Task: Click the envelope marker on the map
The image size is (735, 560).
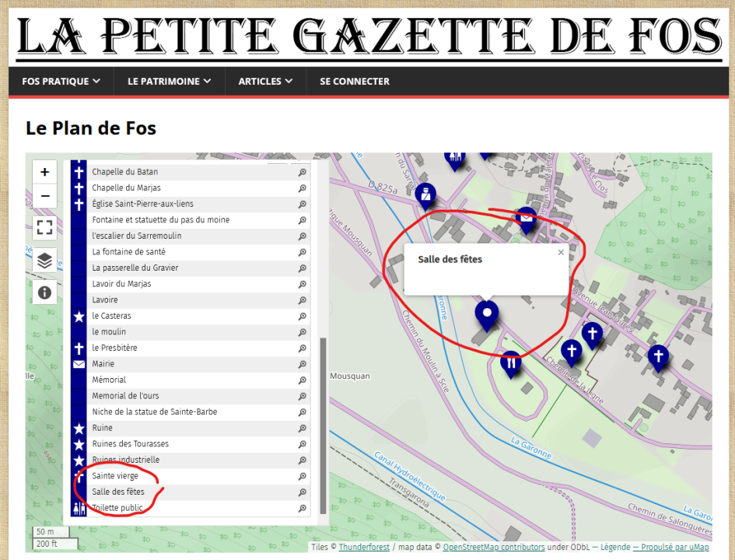Action: 527,219
